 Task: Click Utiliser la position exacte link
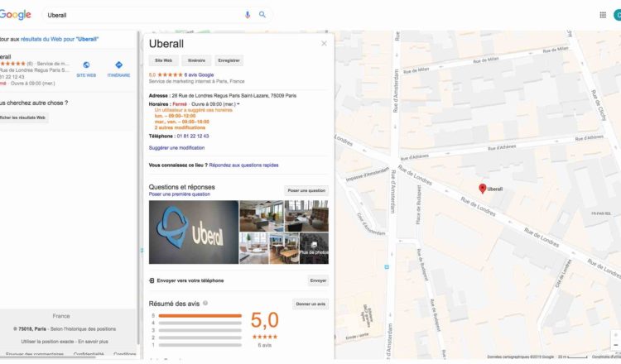(x=48, y=342)
